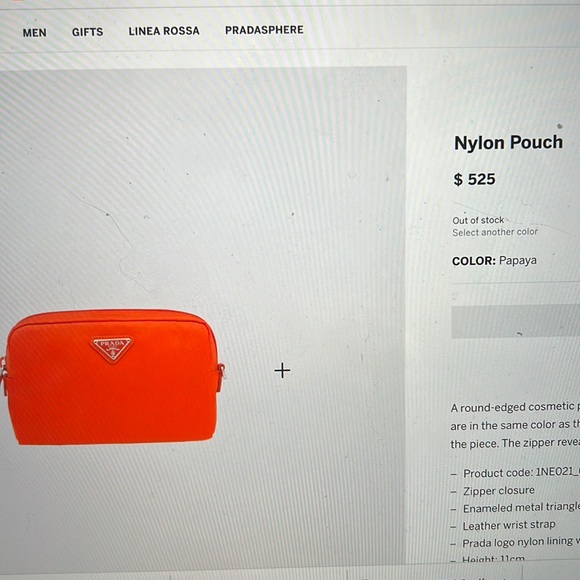
Task: Open the PRADASPHERE menu item
Action: pos(264,30)
